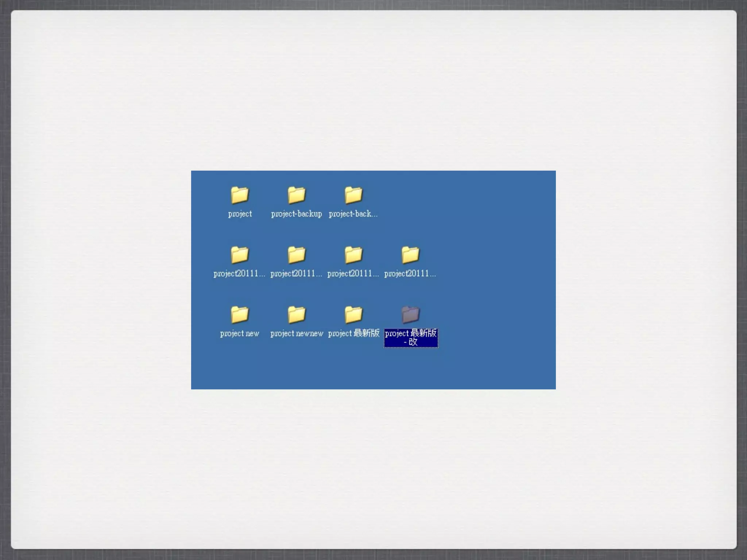Click the highlighted "project 最新版 - 改" folder icon

tap(410, 315)
